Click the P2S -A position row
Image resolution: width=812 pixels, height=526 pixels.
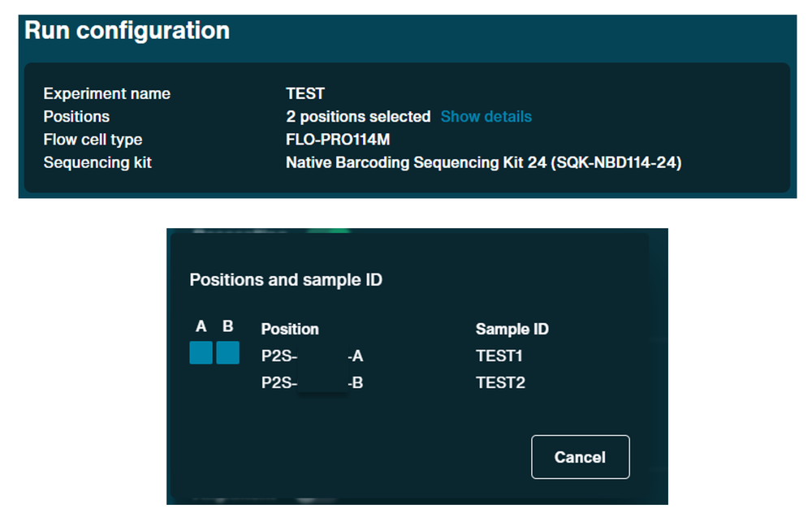click(312, 356)
